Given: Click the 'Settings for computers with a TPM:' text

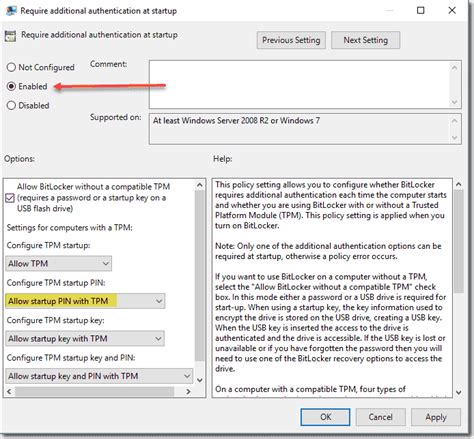Looking at the screenshot, I should point(70,228).
